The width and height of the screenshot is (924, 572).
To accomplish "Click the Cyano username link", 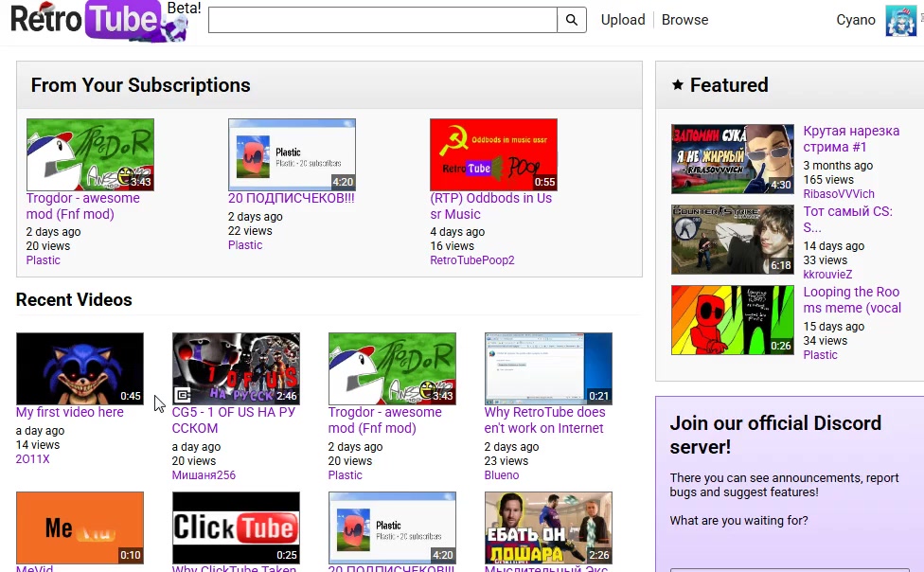I will click(x=856, y=20).
